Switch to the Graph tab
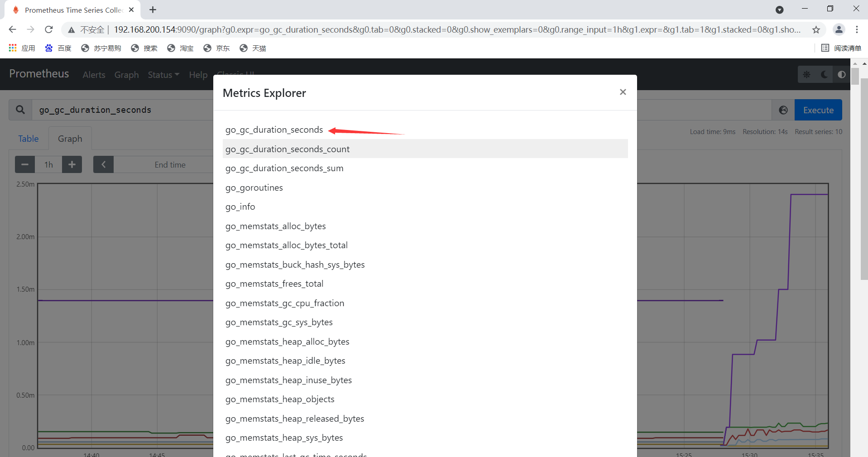Viewport: 868px width, 457px height. (x=70, y=139)
